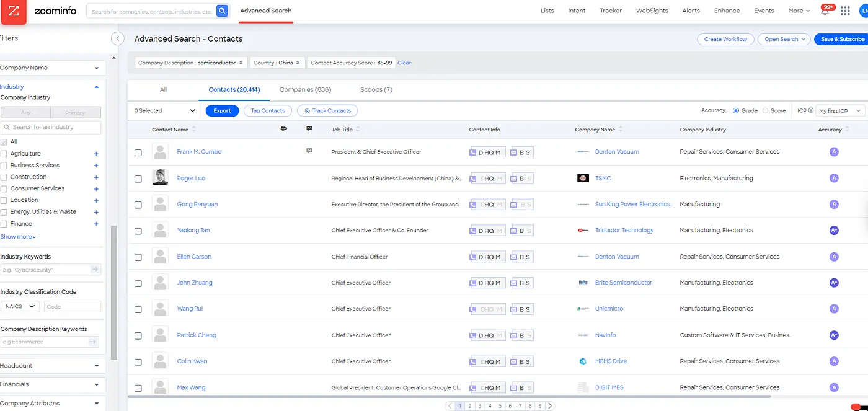Image resolution: width=868 pixels, height=411 pixels.
Task: Enable the Consumer Services industry checkbox
Action: coord(4,188)
